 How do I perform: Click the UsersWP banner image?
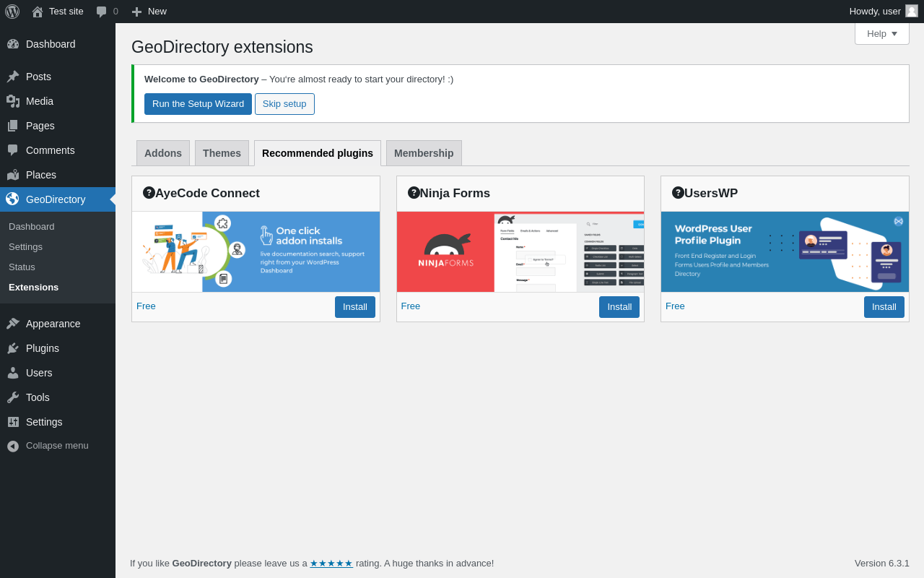(785, 251)
